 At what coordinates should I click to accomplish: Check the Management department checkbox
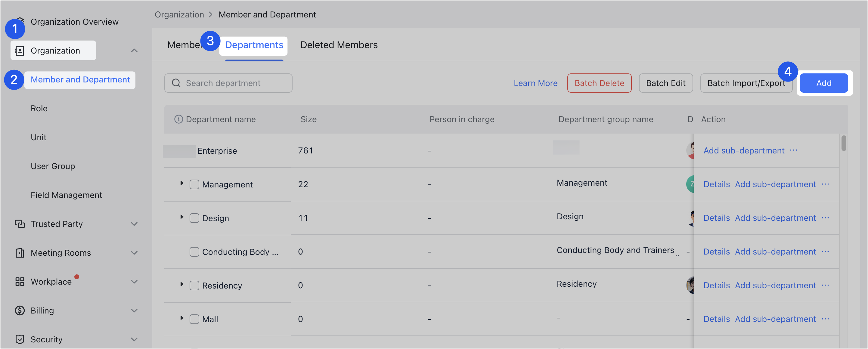click(194, 184)
